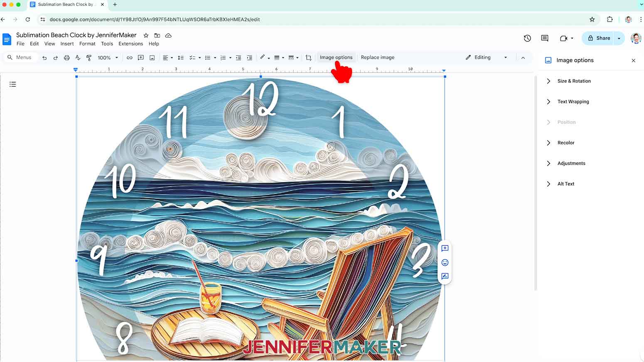Click the browser address bar URL

click(155, 20)
